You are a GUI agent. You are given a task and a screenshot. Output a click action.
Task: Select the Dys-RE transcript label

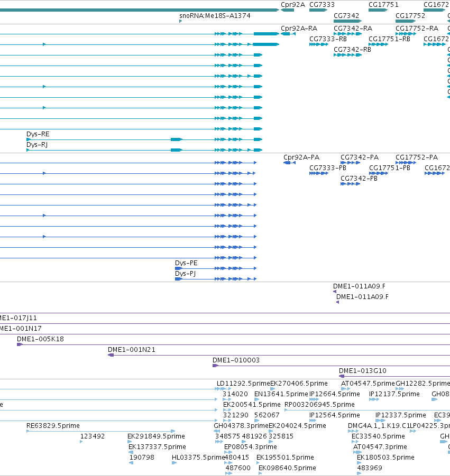tap(38, 134)
